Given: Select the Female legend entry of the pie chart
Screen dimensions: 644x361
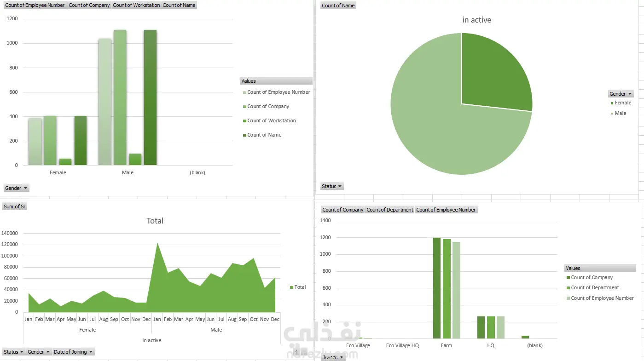Looking at the screenshot, I should (x=621, y=103).
